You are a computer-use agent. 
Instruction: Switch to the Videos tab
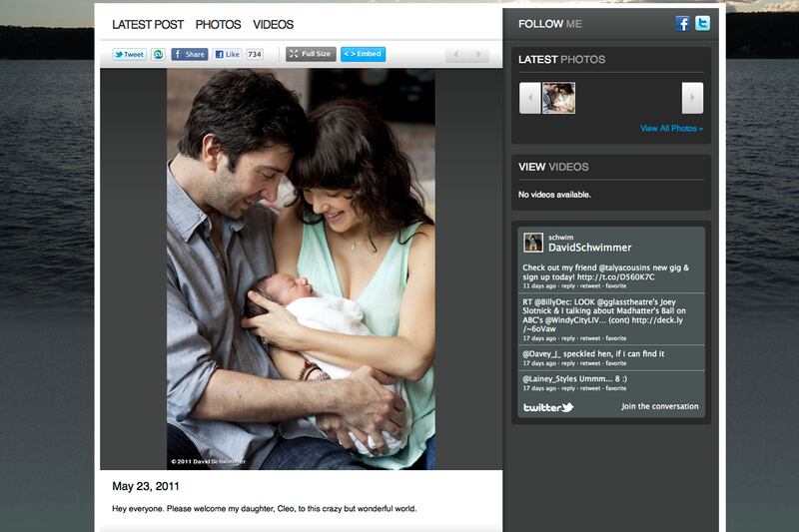click(273, 24)
